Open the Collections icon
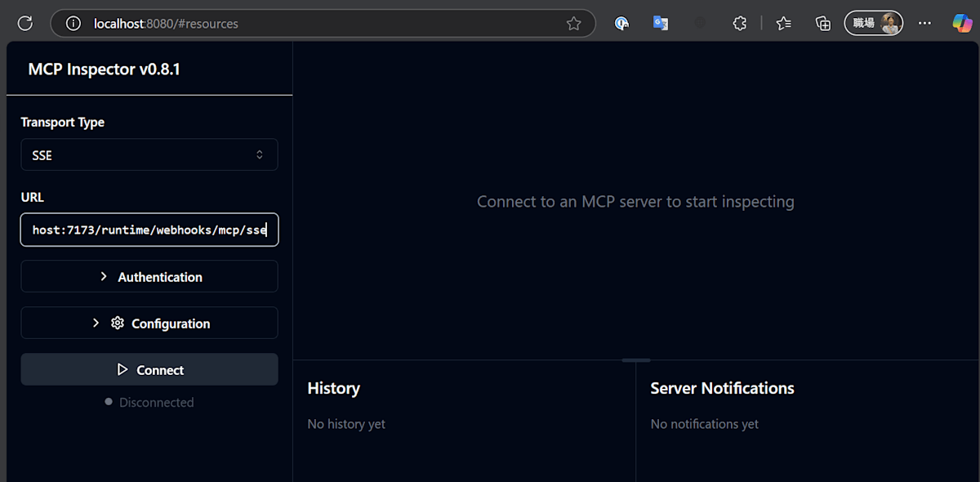The width and height of the screenshot is (980, 482). click(x=823, y=24)
